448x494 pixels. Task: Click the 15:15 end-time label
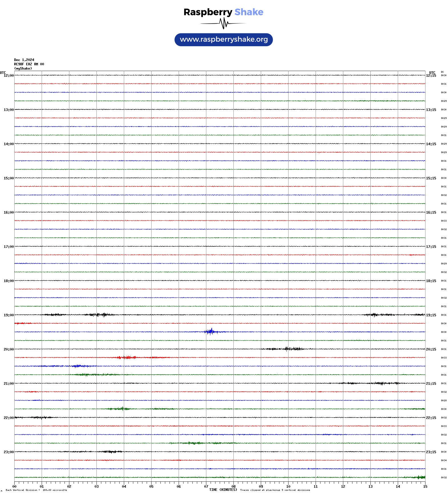coord(431,178)
